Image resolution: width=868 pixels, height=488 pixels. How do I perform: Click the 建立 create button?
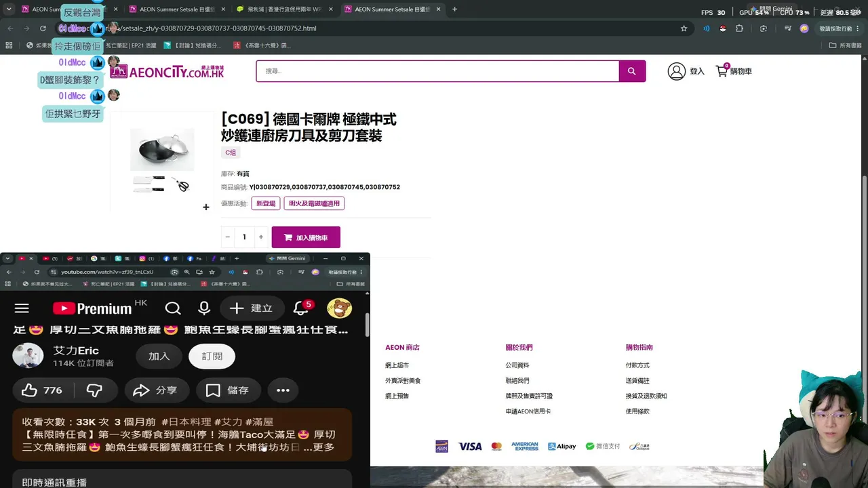click(251, 308)
